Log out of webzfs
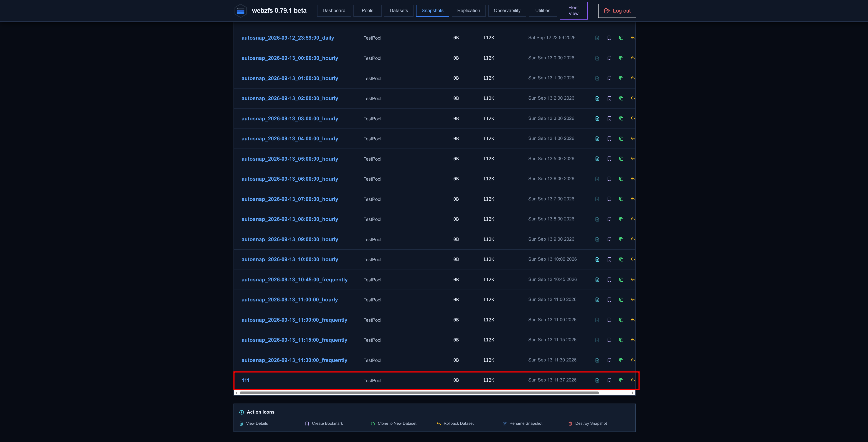 (617, 11)
